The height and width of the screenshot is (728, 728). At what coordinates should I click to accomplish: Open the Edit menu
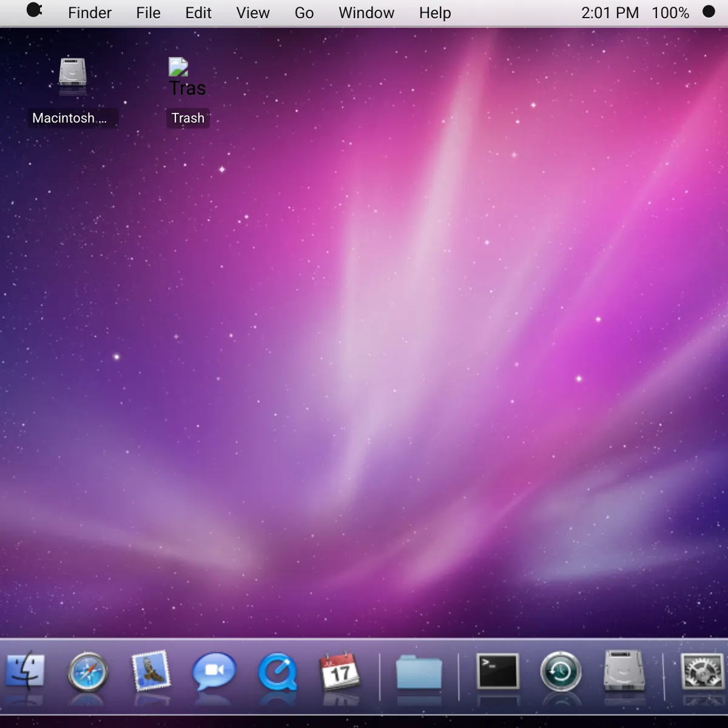[198, 13]
